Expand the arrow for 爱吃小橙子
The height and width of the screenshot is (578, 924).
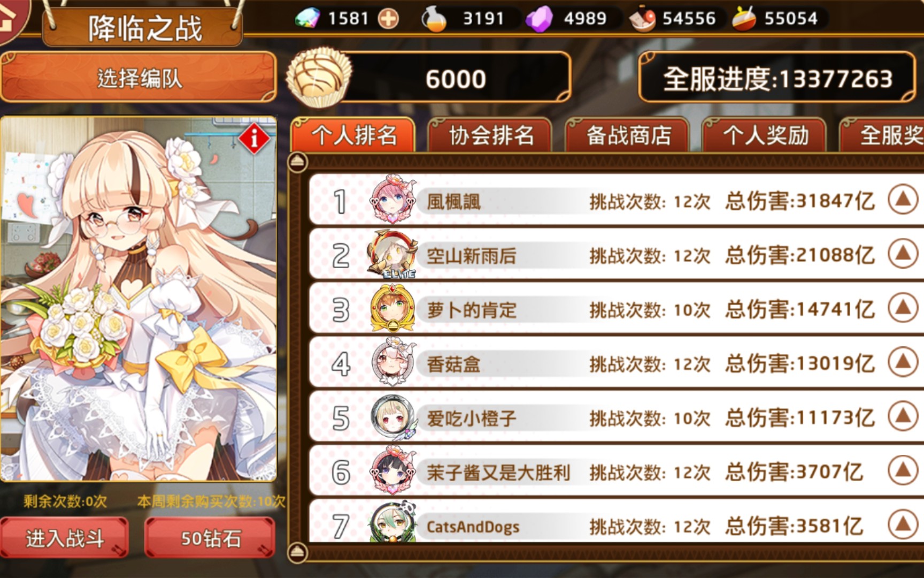pos(903,416)
